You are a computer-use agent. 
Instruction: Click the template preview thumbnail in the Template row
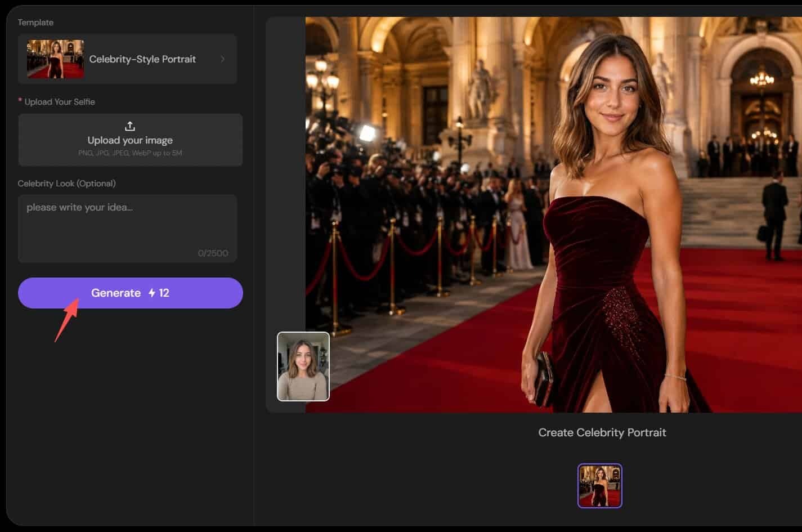tap(56, 59)
